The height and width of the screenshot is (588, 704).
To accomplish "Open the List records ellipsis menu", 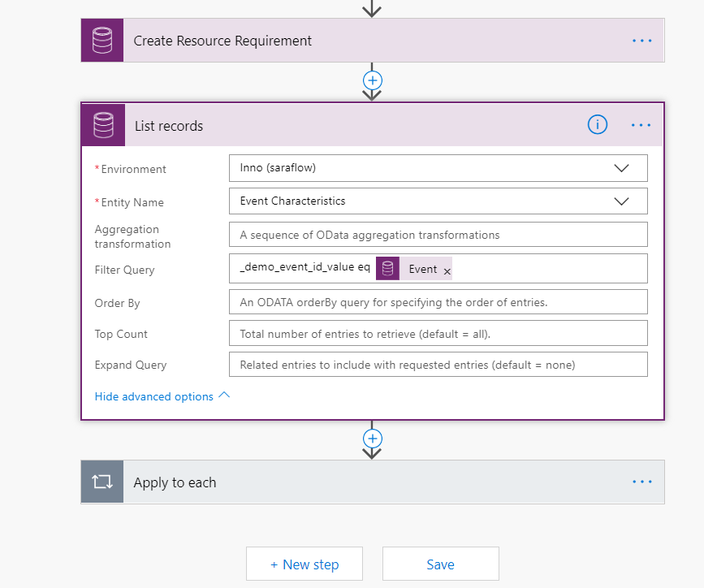I will click(641, 125).
